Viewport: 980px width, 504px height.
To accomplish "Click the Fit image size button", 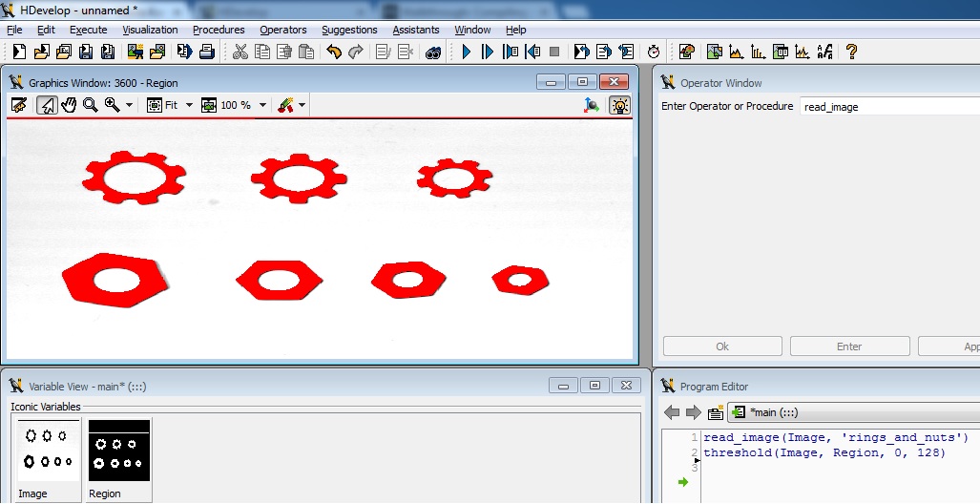I will tap(162, 105).
